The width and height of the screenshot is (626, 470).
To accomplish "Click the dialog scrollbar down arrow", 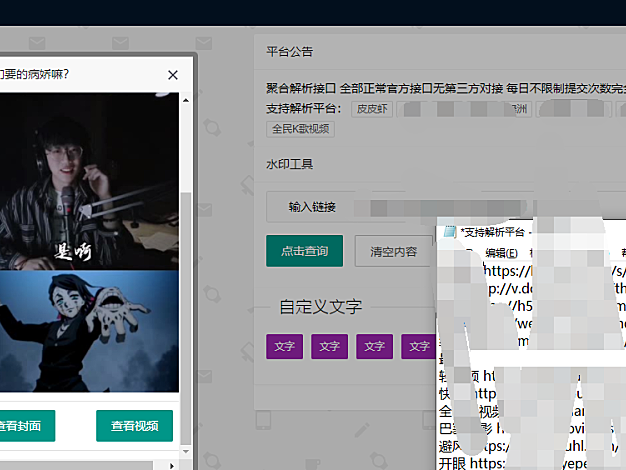I will 186,451.
